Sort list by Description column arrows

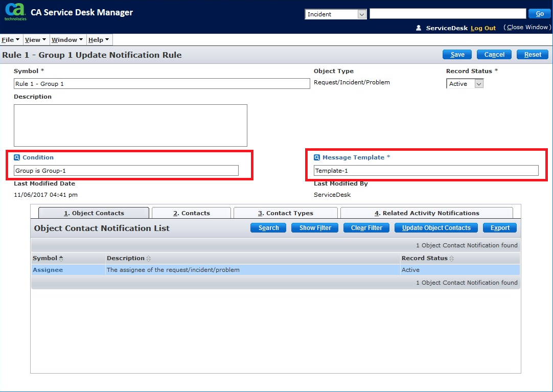(x=149, y=259)
